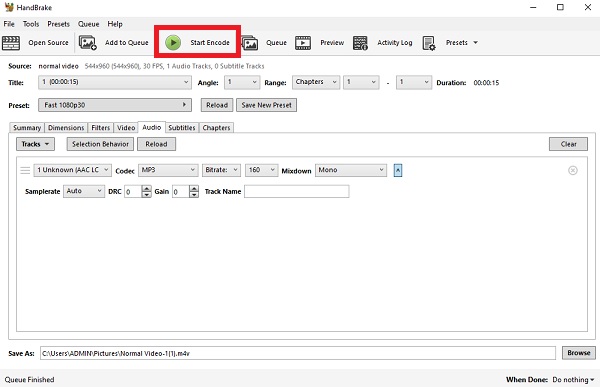Click the Activity Log icon
This screenshot has width=600, height=387.
pos(360,43)
